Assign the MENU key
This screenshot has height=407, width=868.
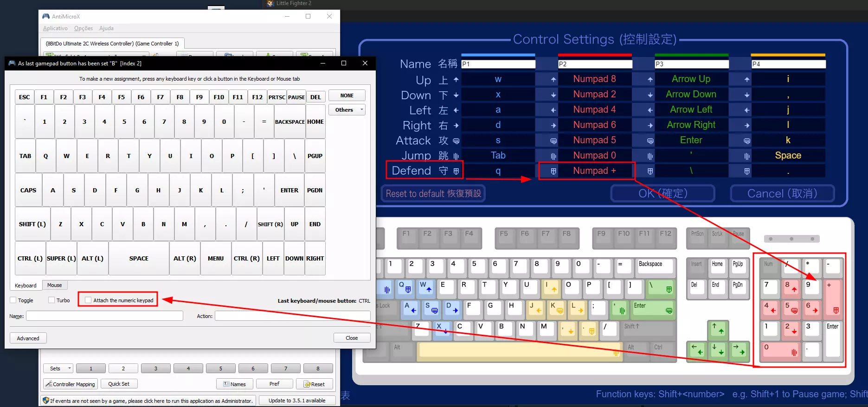point(216,259)
